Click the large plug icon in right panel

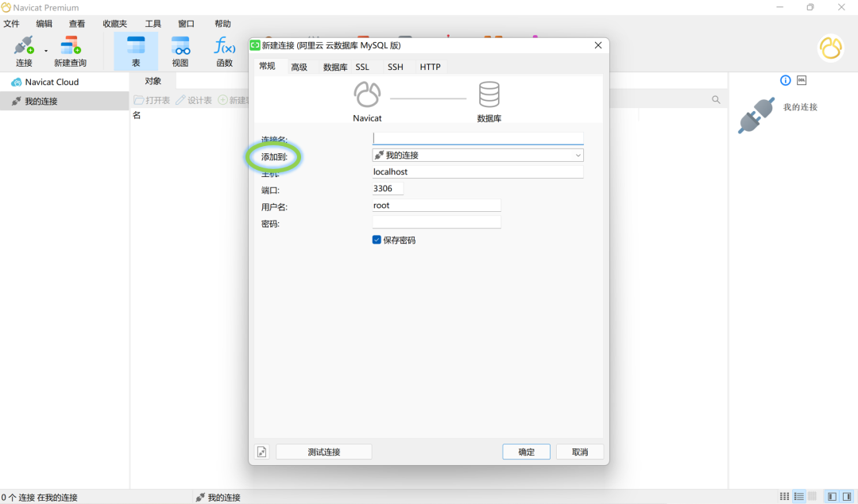pos(757,115)
